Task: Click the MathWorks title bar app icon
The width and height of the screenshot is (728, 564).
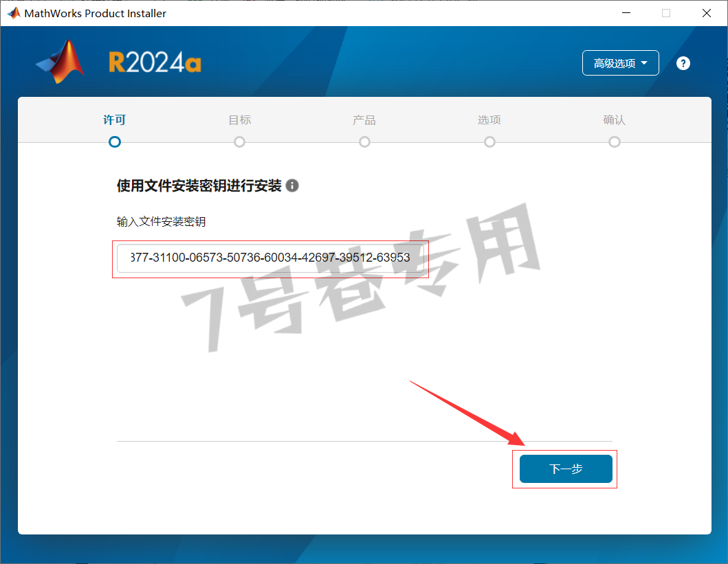Action: tap(14, 13)
